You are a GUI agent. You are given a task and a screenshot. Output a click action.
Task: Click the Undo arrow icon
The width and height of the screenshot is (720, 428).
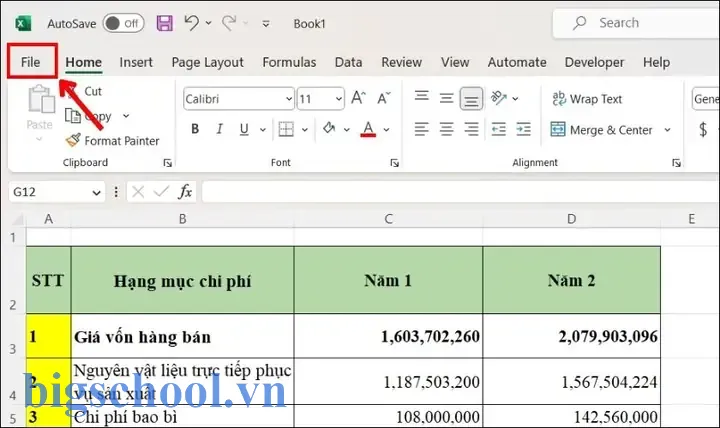point(192,23)
